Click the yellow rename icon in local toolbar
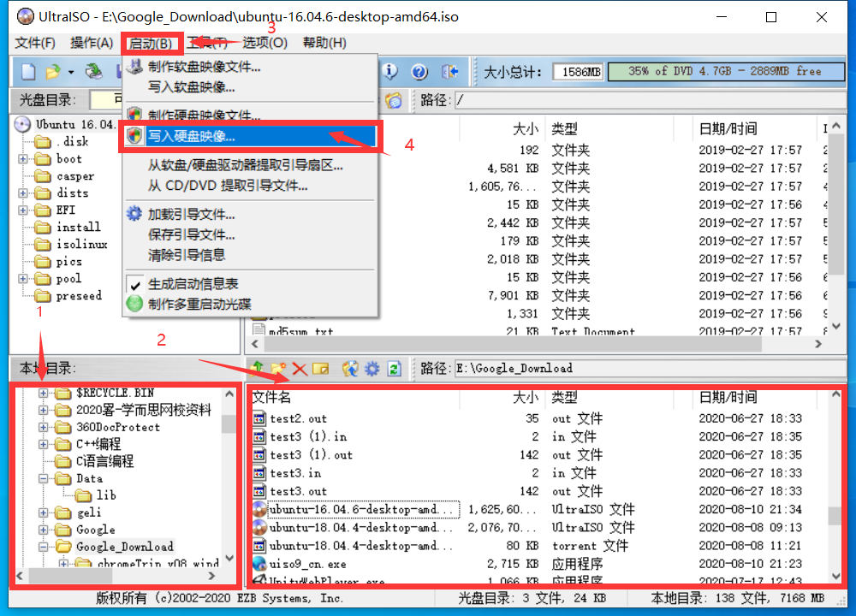 point(320,369)
